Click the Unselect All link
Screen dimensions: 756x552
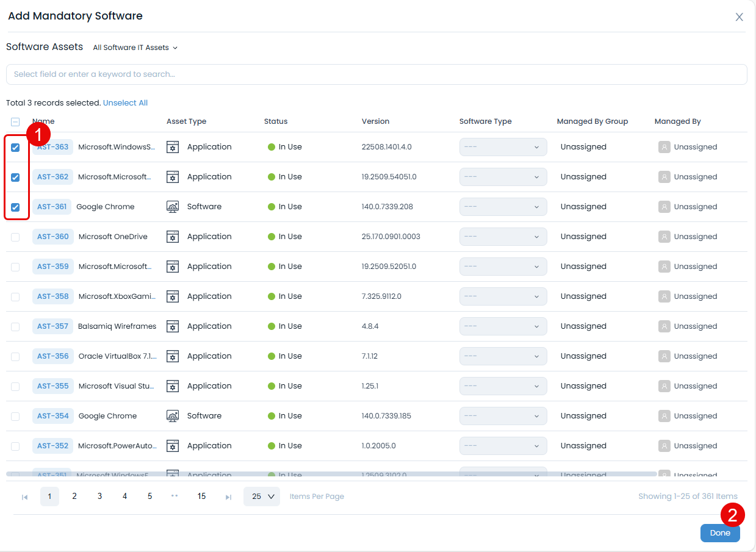(x=125, y=103)
